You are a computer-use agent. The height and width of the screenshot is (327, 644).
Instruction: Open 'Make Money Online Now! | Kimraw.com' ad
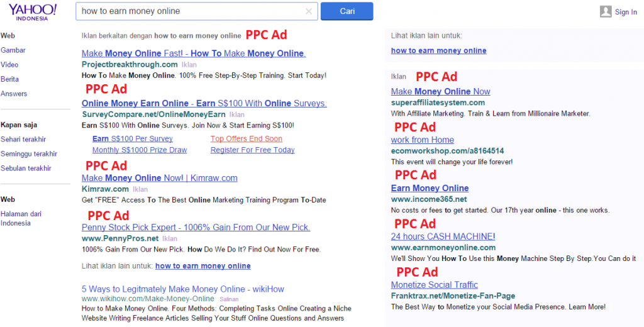pyautogui.click(x=159, y=179)
